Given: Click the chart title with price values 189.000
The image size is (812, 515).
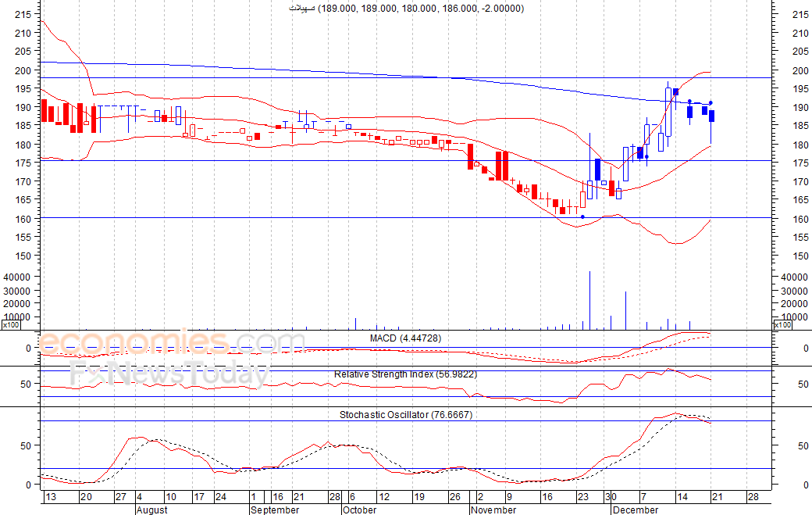Looking at the screenshot, I should point(407,9).
